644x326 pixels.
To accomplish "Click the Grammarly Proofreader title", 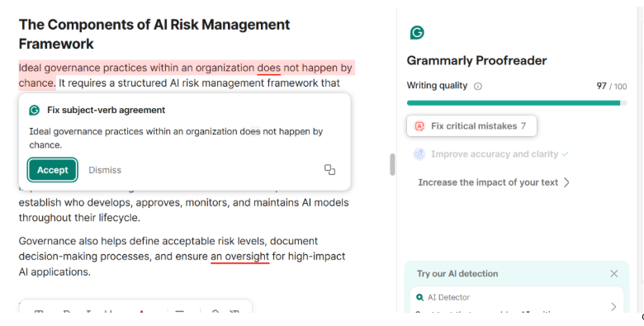I will click(x=476, y=60).
